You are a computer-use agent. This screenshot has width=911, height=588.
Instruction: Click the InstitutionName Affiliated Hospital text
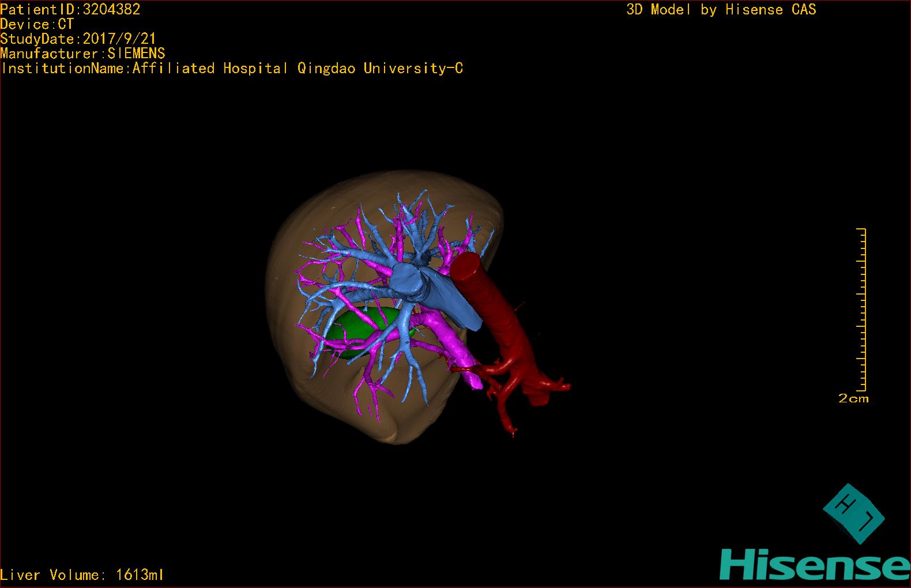[232, 68]
